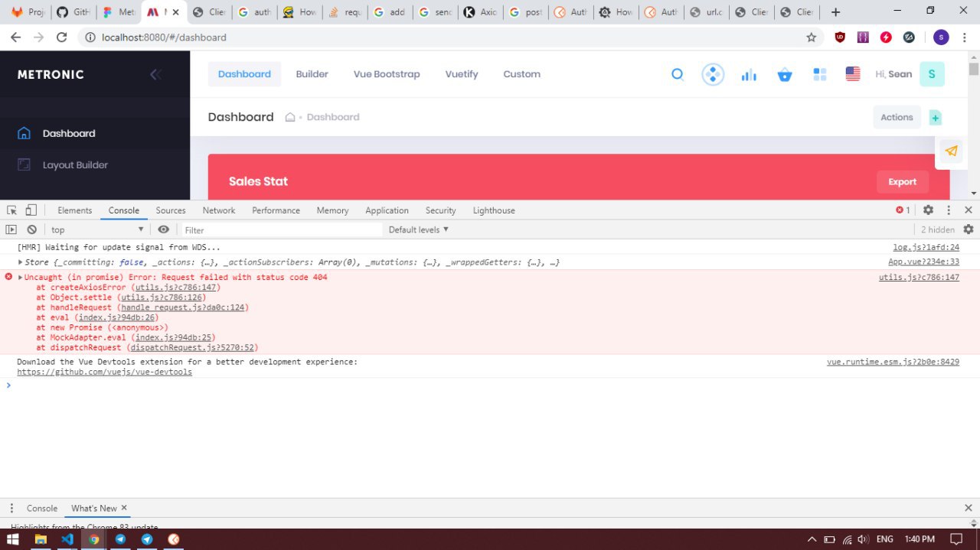
Task: Open the Custom menu item
Action: pyautogui.click(x=521, y=74)
